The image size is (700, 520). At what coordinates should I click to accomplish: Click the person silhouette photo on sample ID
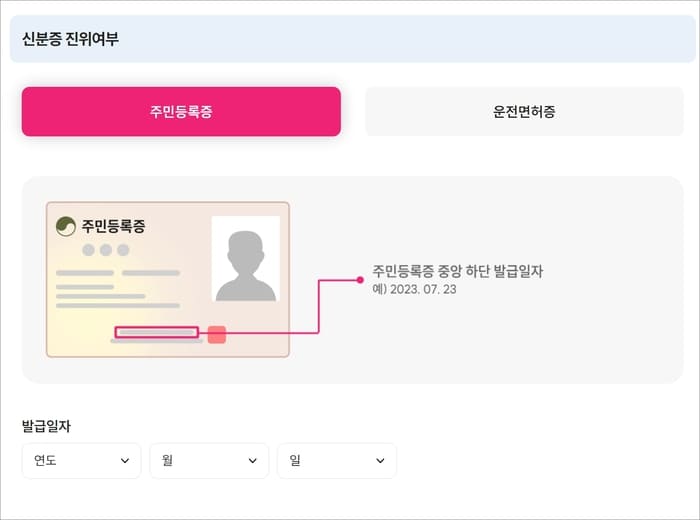246,259
